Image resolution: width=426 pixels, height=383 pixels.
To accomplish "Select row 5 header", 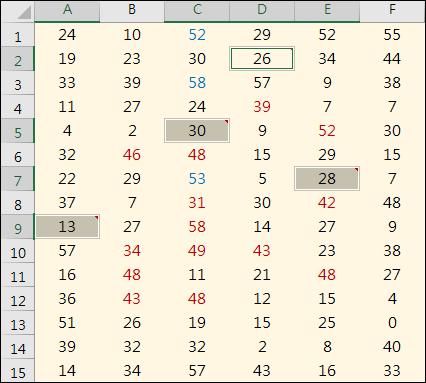I will pos(18,131).
